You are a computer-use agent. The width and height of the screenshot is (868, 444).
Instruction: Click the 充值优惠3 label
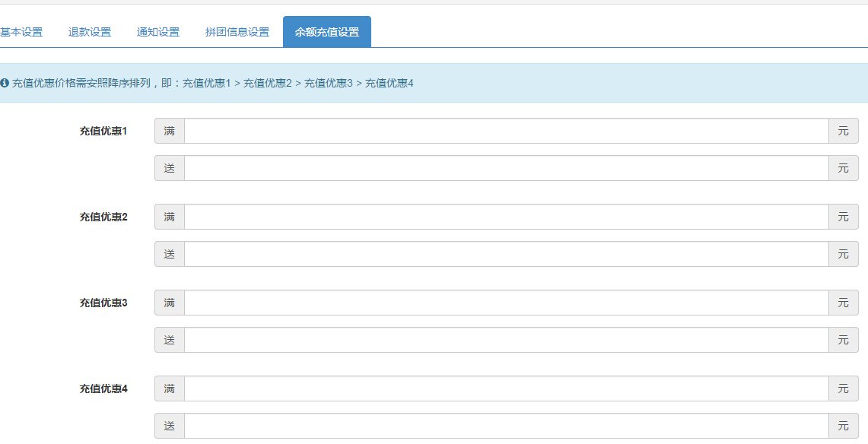coord(103,303)
